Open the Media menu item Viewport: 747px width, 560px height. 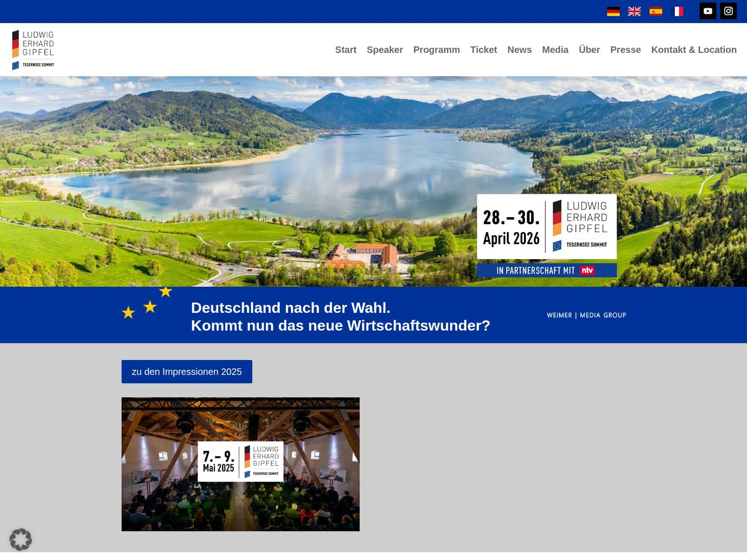[x=555, y=50]
